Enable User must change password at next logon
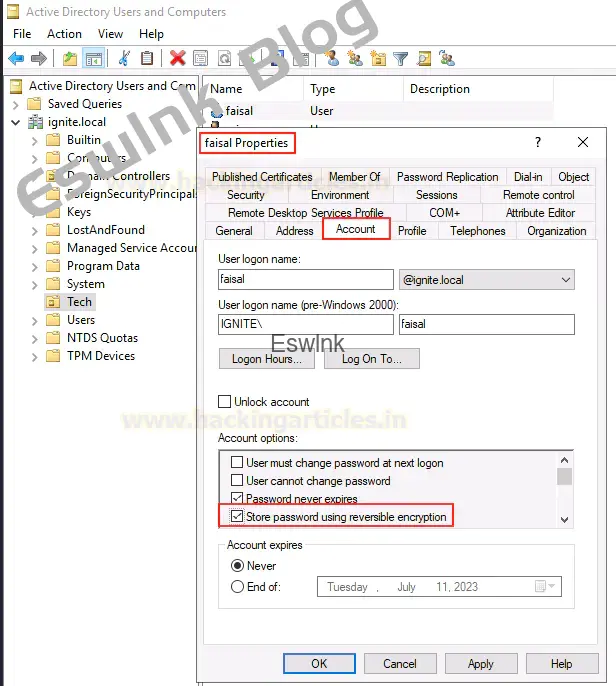 (237, 463)
